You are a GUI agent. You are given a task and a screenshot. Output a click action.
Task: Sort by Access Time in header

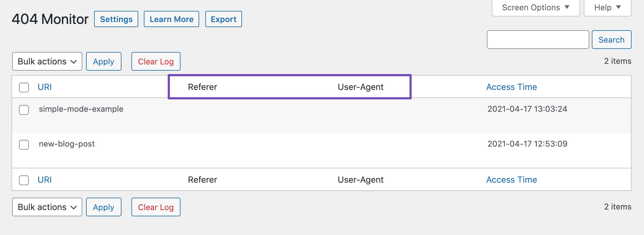(511, 87)
